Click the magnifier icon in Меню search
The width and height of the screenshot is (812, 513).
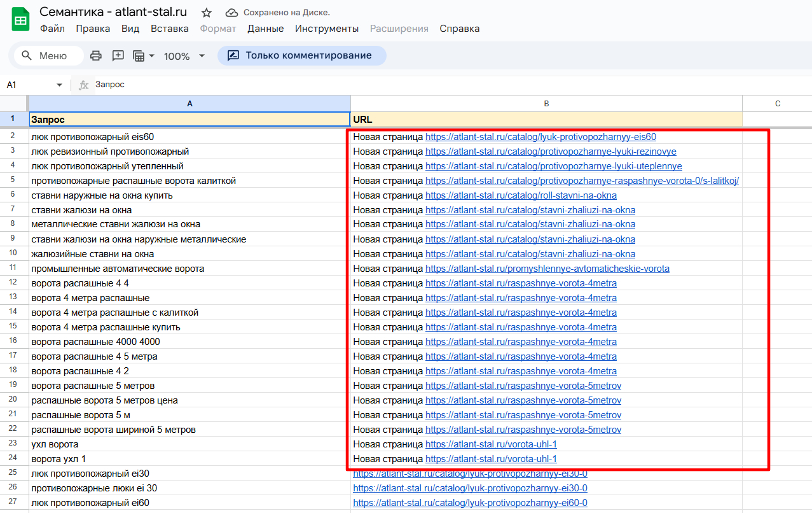click(x=27, y=56)
